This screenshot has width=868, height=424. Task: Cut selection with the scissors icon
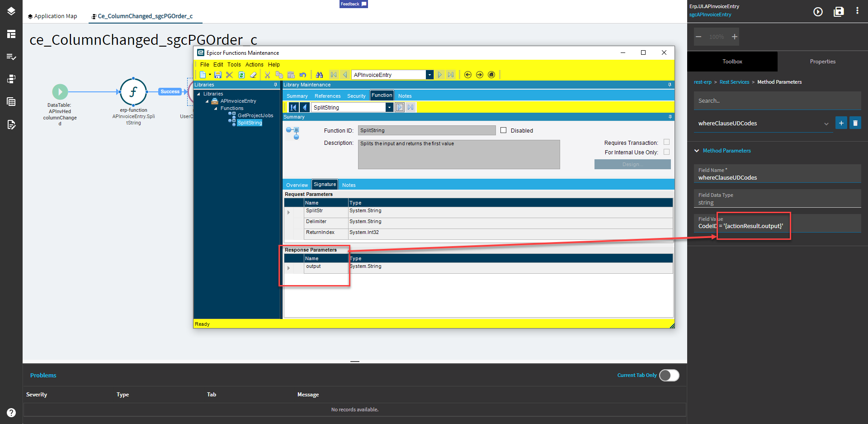[268, 75]
